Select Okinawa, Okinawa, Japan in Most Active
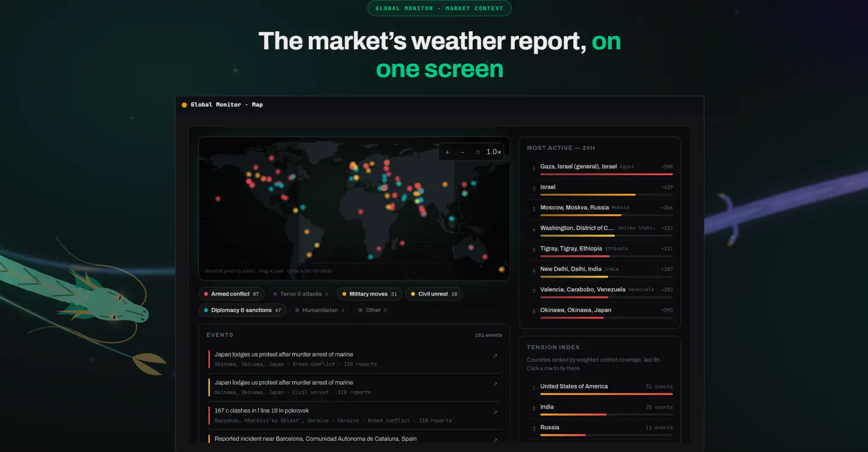 point(600,312)
